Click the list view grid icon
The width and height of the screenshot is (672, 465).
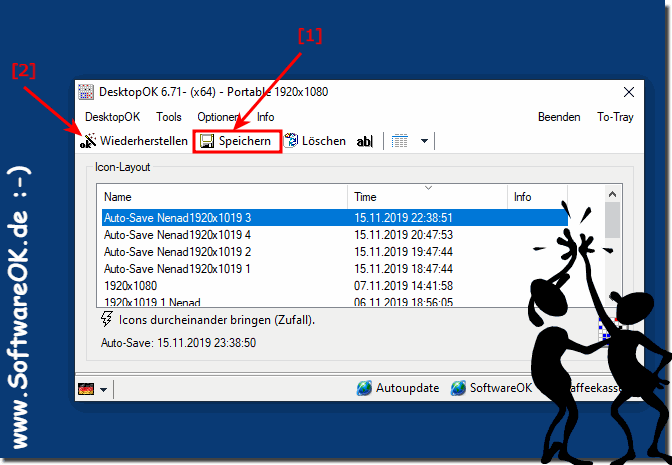399,141
